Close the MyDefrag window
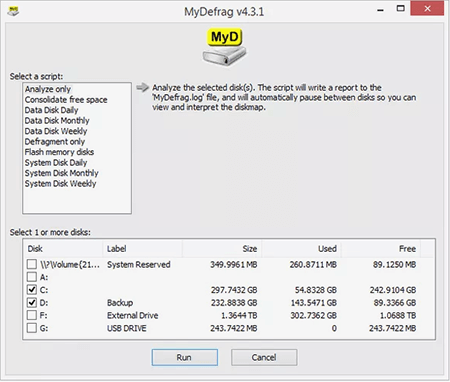This screenshot has width=450, height=382. [x=427, y=9]
